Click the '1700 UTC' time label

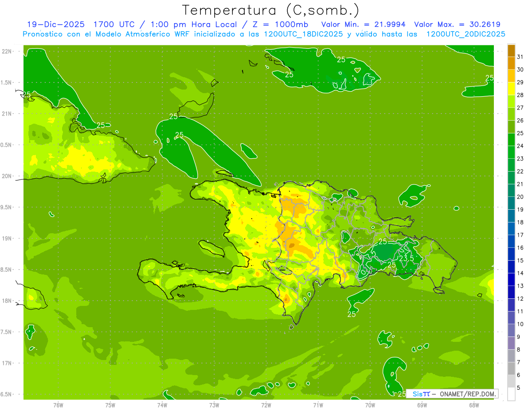pyautogui.click(x=113, y=24)
